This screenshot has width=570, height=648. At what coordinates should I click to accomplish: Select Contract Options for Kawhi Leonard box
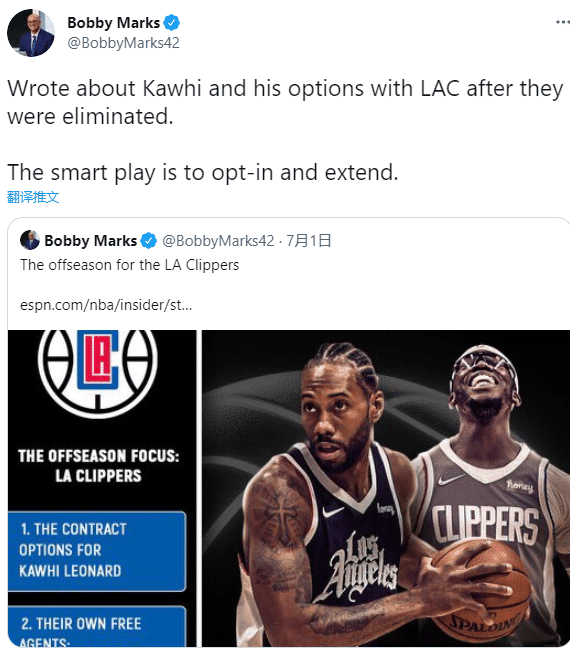coord(97,551)
